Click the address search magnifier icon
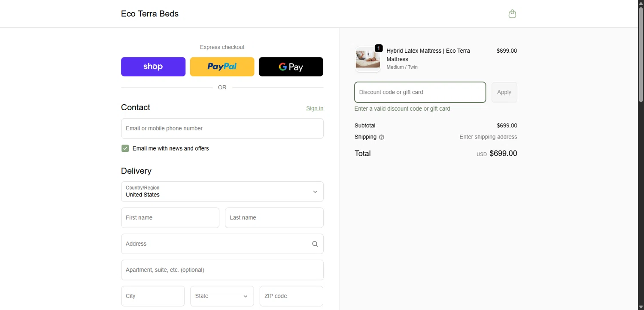This screenshot has height=310, width=644. tap(315, 244)
